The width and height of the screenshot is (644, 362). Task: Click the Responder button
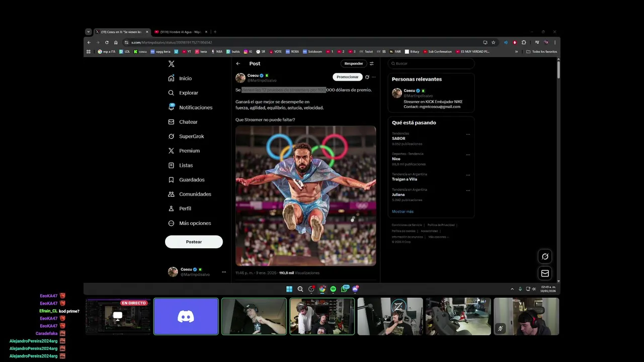click(x=354, y=64)
